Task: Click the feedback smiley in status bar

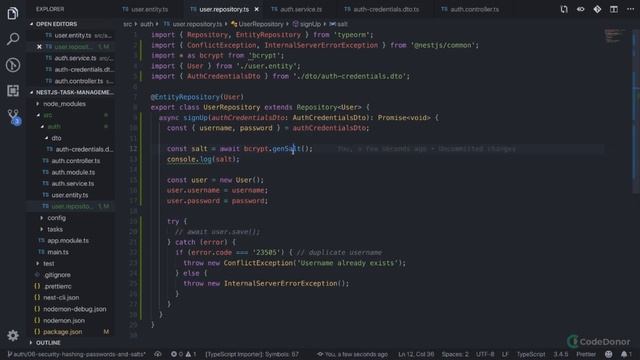Action: click(x=609, y=354)
